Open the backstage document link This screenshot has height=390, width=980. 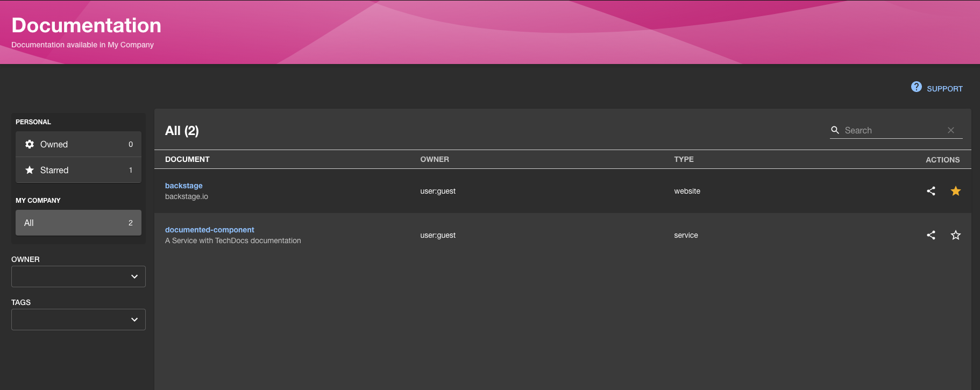coord(183,186)
